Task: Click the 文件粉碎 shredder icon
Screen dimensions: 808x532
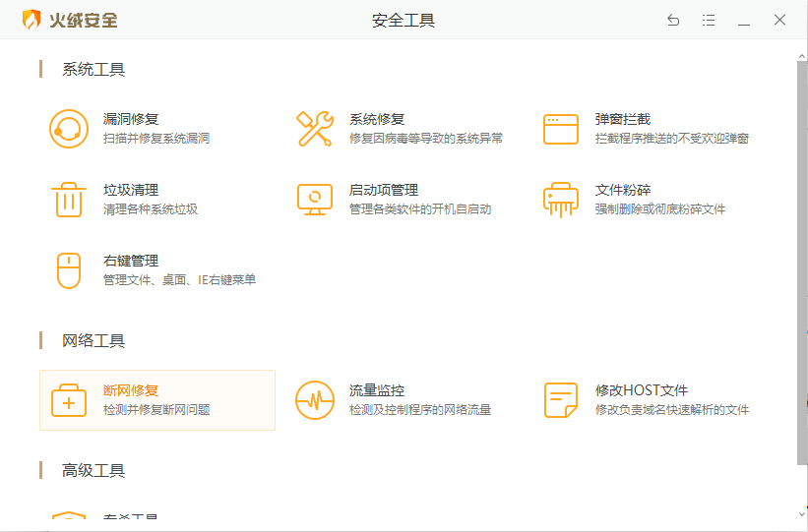Action: pos(561,200)
